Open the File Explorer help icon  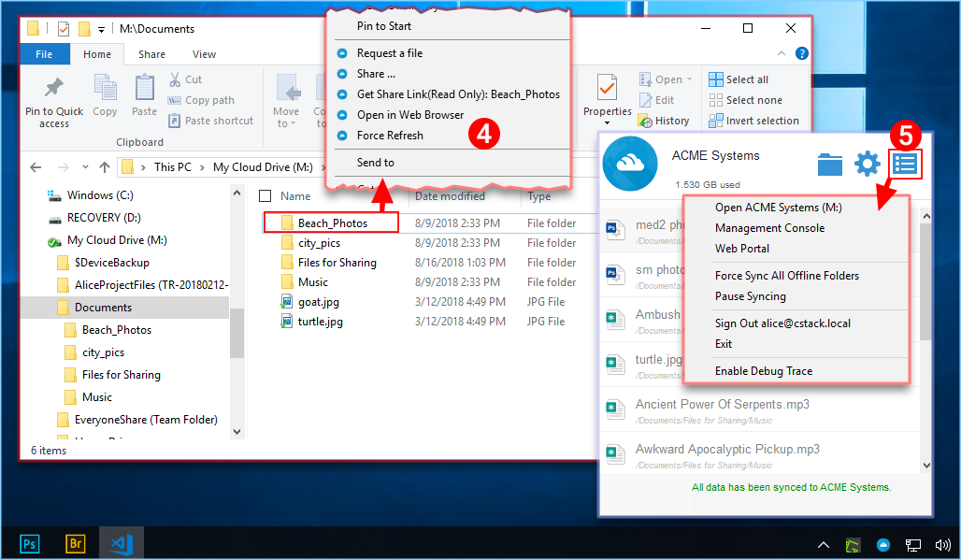click(802, 53)
